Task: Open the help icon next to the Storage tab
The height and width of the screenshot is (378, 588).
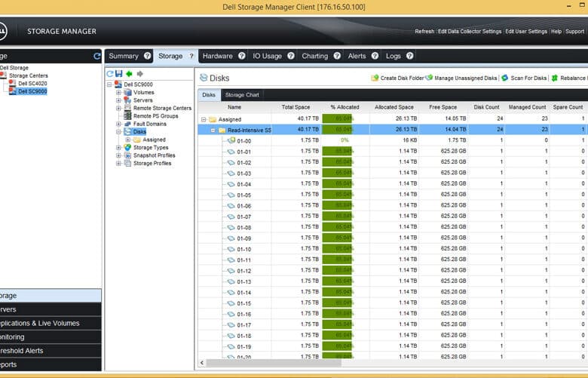Action: (191, 56)
